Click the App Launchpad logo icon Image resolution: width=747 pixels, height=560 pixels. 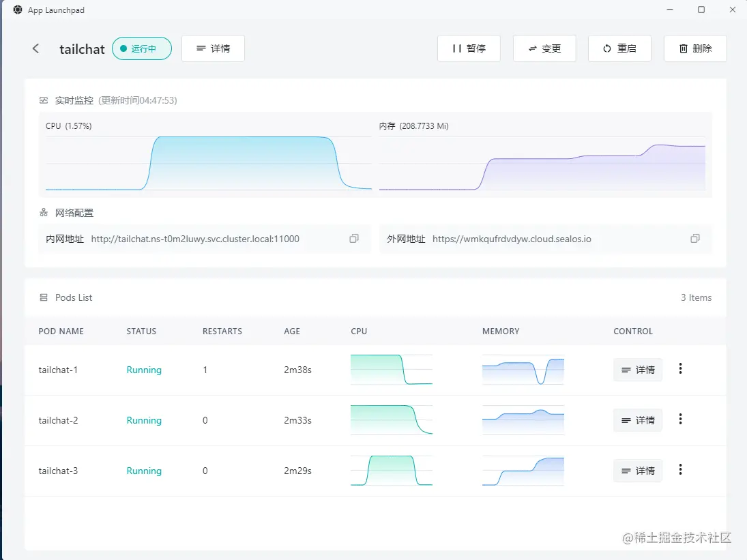click(x=18, y=10)
